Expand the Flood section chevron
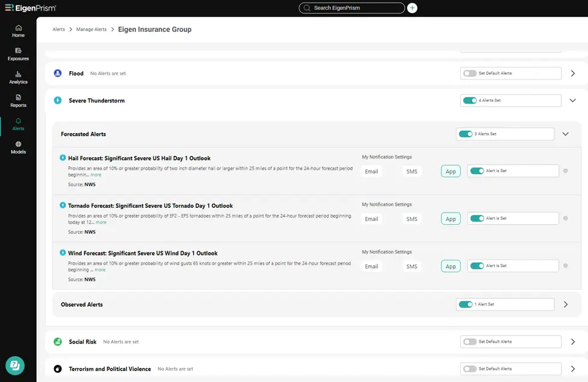This screenshot has width=588, height=382. click(x=573, y=74)
